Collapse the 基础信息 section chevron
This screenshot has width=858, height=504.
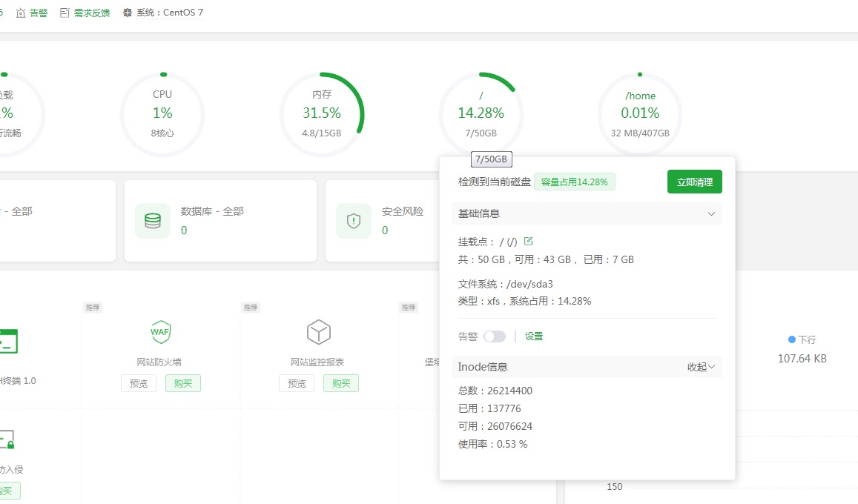(x=711, y=213)
